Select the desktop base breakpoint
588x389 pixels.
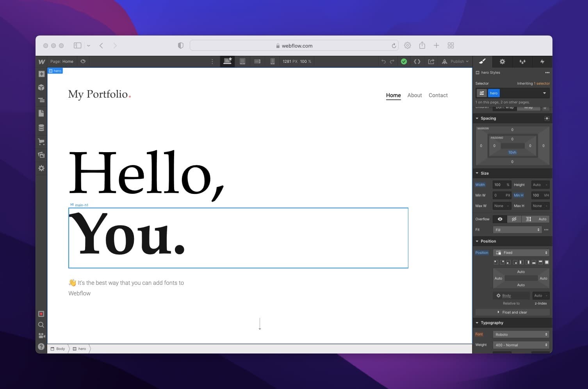(228, 61)
